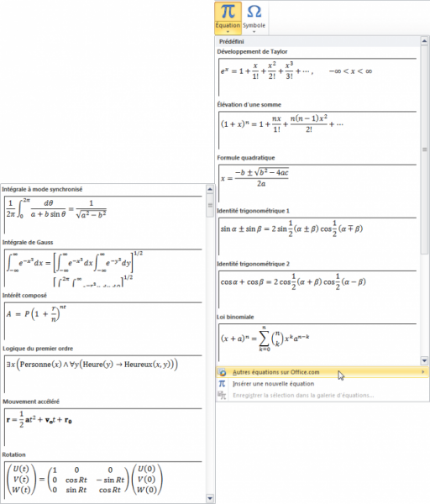Expand the Équation dropdown arrow

tap(228, 32)
